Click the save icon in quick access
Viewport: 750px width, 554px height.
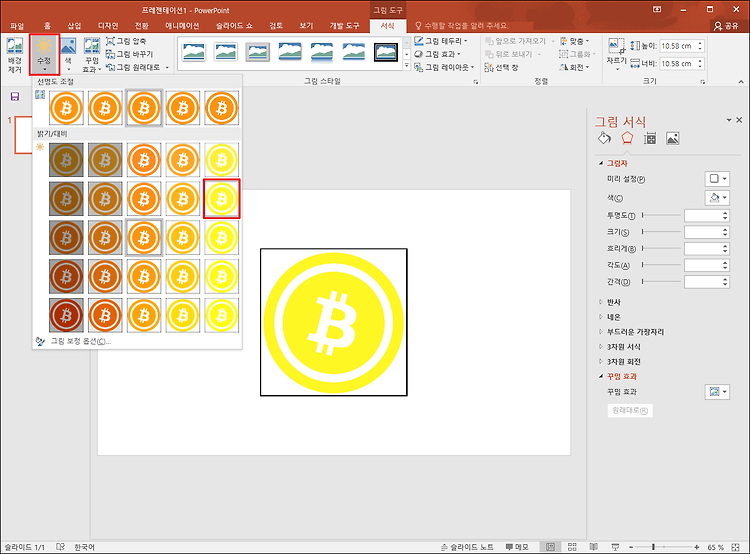[x=15, y=97]
